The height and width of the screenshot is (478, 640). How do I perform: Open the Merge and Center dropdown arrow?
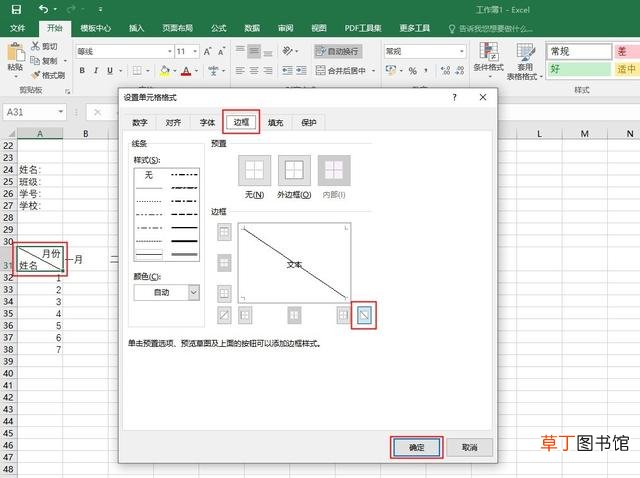[x=373, y=71]
